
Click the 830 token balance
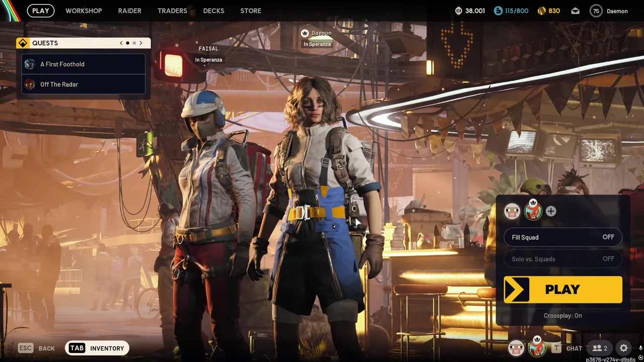[x=554, y=11]
